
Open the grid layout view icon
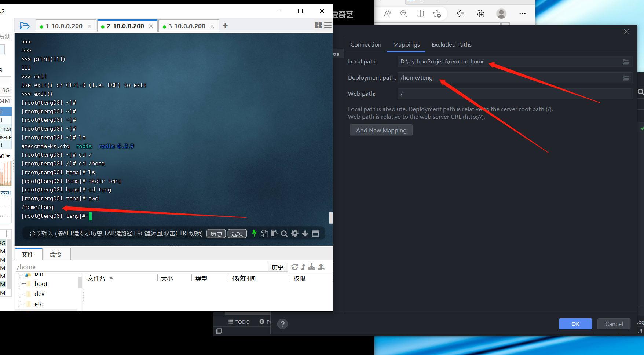[x=318, y=25]
